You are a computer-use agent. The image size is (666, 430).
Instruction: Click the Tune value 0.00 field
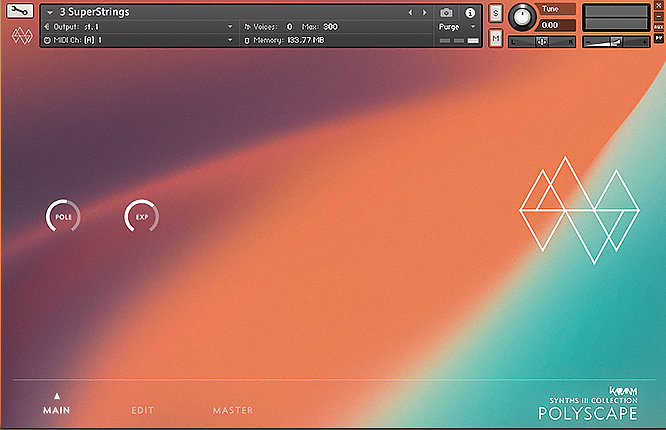(557, 25)
